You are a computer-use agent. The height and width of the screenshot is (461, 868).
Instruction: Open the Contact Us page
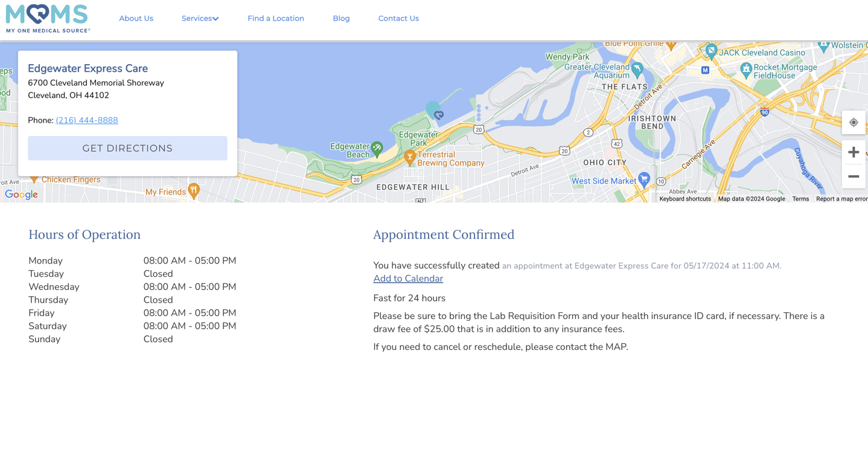click(398, 18)
